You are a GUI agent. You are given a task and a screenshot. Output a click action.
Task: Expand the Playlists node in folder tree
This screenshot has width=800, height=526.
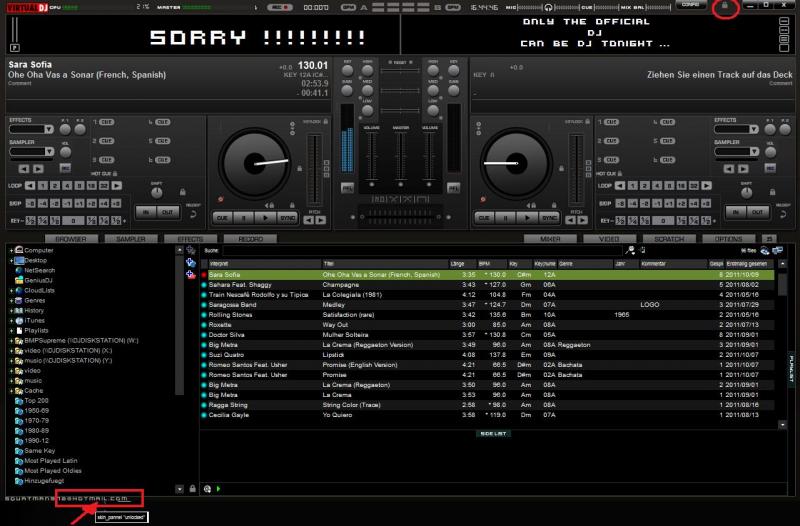[11, 331]
